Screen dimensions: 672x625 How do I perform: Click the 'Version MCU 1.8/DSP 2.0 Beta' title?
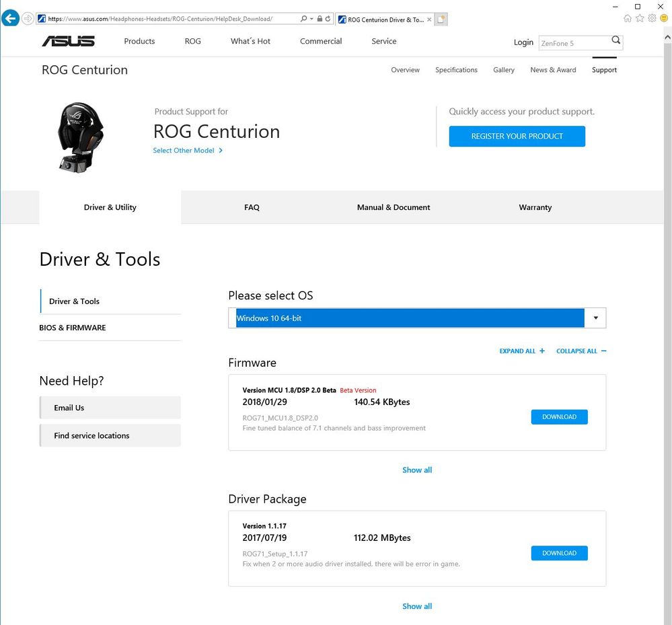(x=289, y=390)
